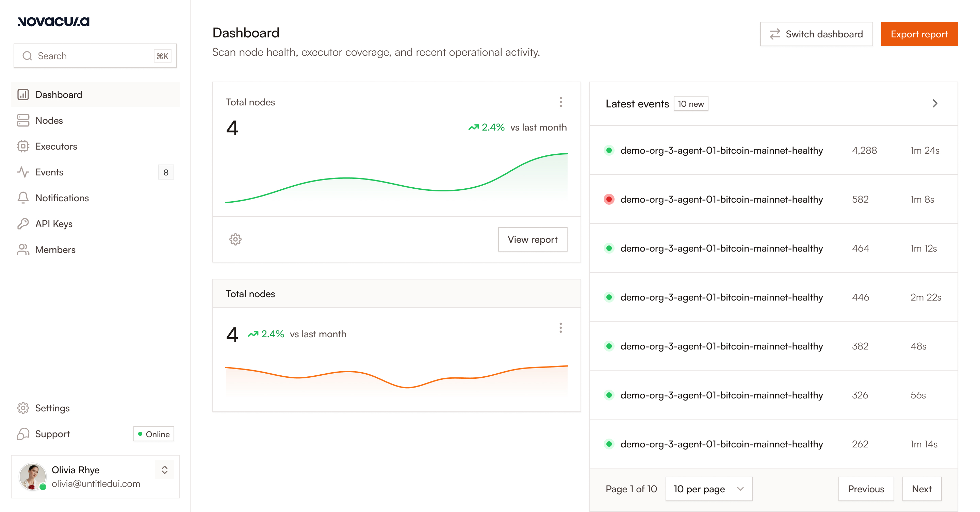Click green status dot of 4,288 event
This screenshot has height=512, width=980.
point(609,150)
